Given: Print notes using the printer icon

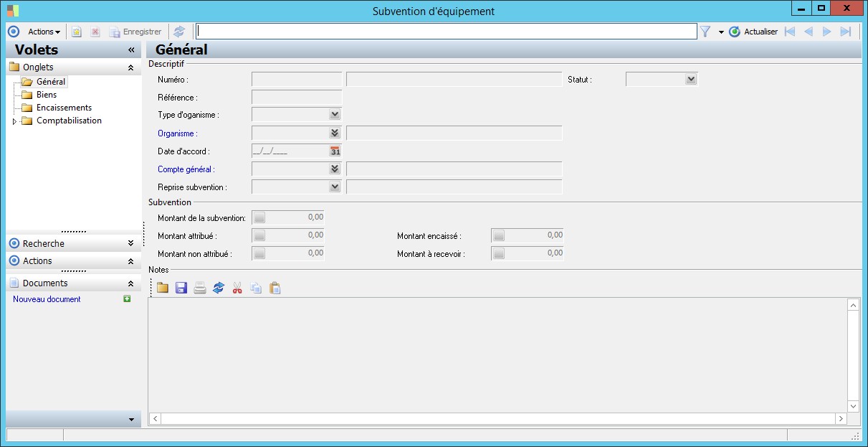Looking at the screenshot, I should tap(200, 288).
